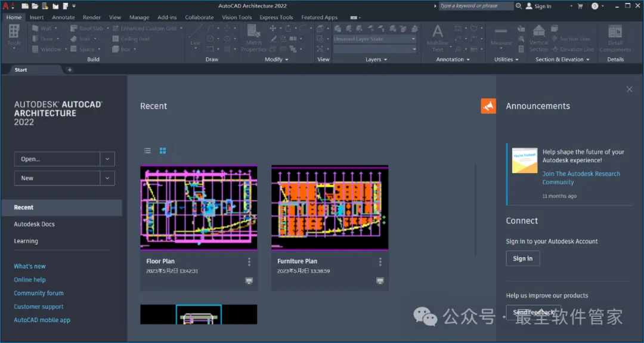Select the Window tool in Build panel
The height and width of the screenshot is (343, 644).
pyautogui.click(x=47, y=50)
